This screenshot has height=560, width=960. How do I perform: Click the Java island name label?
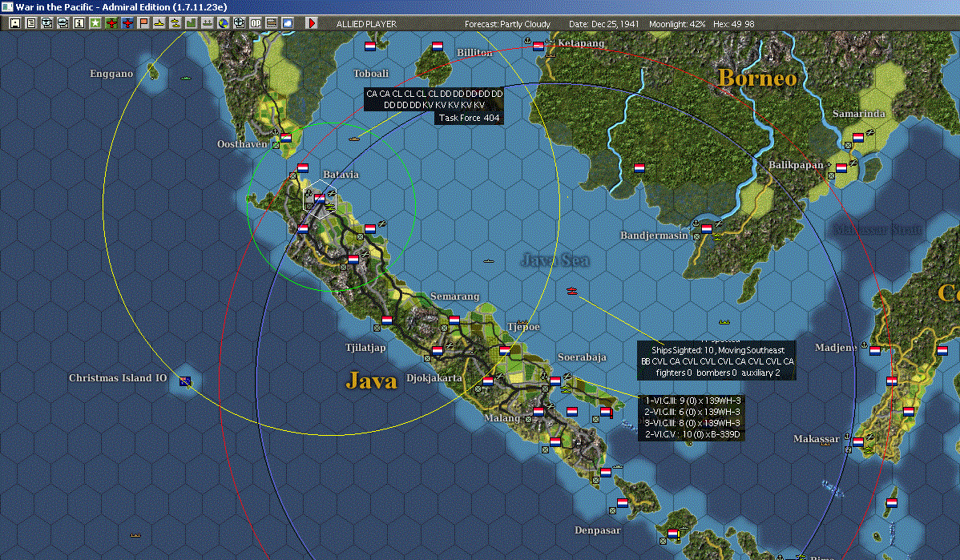[x=371, y=381]
